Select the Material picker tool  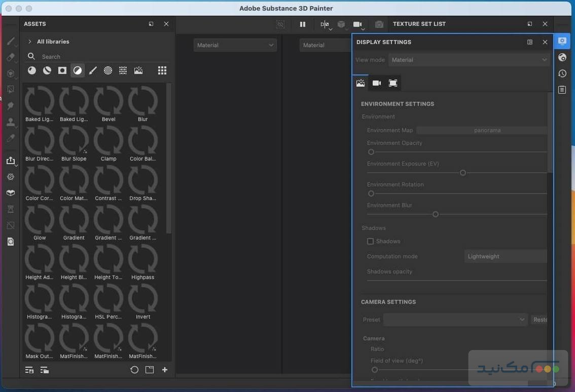tap(11, 138)
